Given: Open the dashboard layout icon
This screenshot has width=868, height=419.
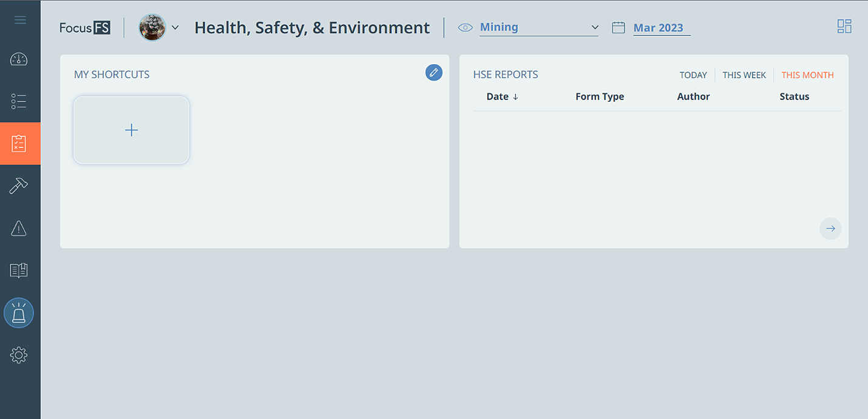Looking at the screenshot, I should (844, 26).
